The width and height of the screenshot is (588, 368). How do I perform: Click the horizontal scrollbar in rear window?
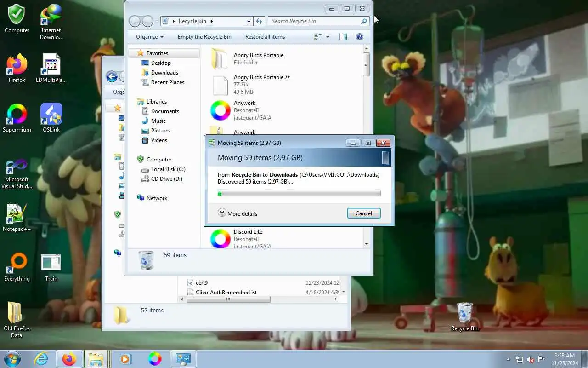(228, 299)
